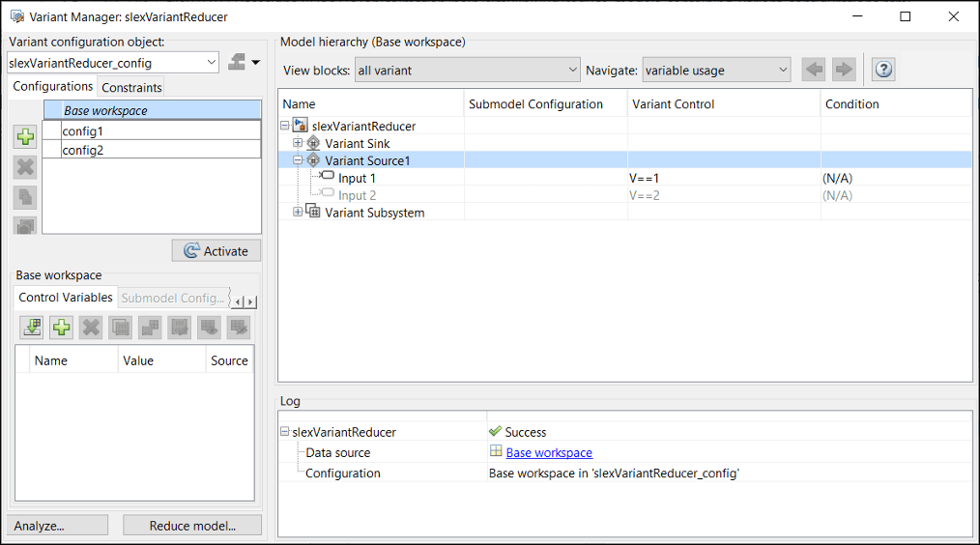Viewport: 980px width, 545px height.
Task: Click the greyed copy configuration icon
Action: coord(26,197)
